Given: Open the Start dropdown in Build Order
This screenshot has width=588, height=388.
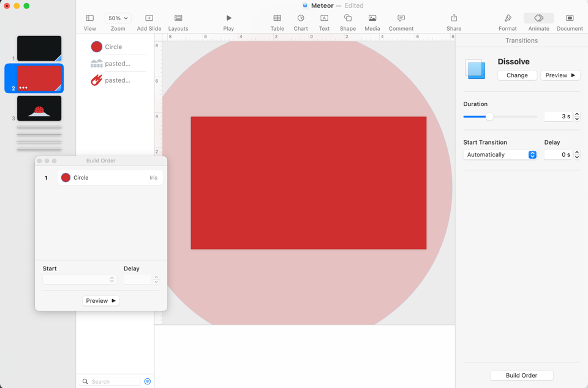Looking at the screenshot, I should point(79,279).
